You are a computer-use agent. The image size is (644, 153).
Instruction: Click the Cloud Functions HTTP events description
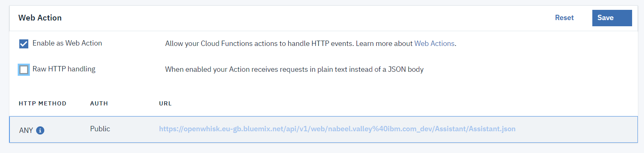260,43
